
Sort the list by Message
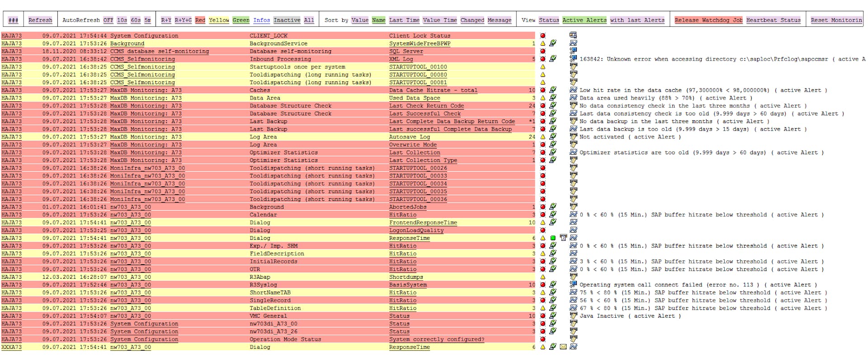click(499, 20)
